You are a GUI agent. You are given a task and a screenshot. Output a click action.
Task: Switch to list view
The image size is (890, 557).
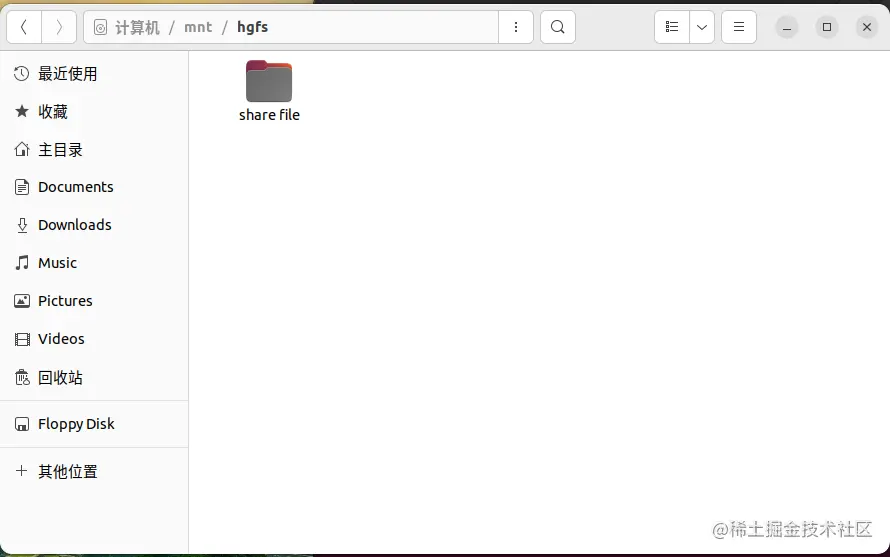[x=672, y=27]
